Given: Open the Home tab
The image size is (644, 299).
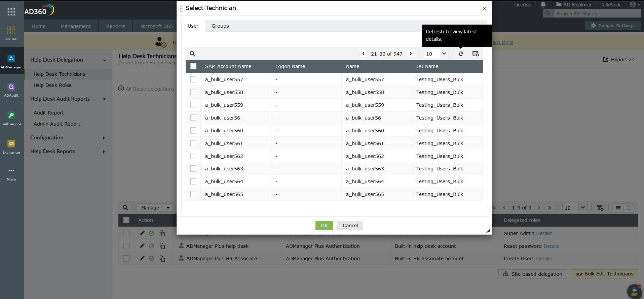Looking at the screenshot, I should [x=39, y=26].
